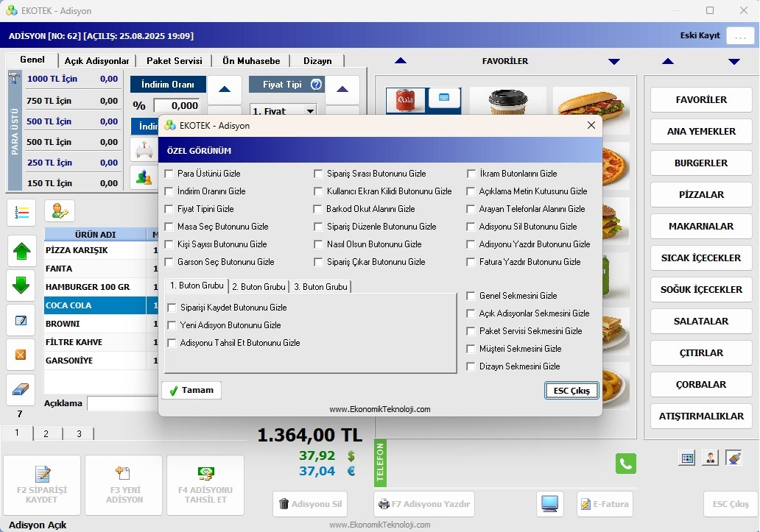The width and height of the screenshot is (760, 532).
Task: Click the eraser icon in left sidebar
Action: pos(21,390)
